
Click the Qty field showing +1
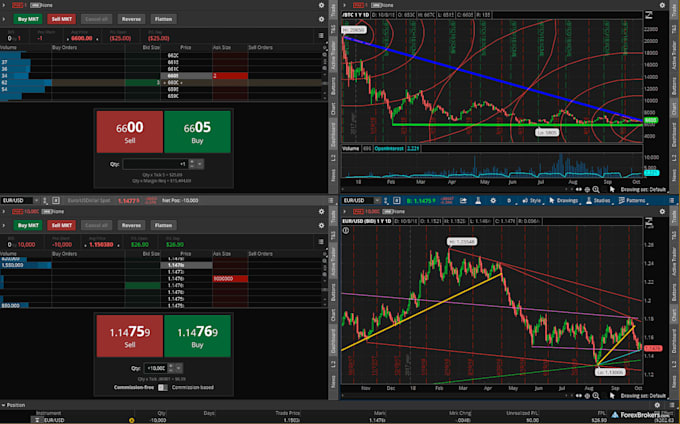pos(155,164)
